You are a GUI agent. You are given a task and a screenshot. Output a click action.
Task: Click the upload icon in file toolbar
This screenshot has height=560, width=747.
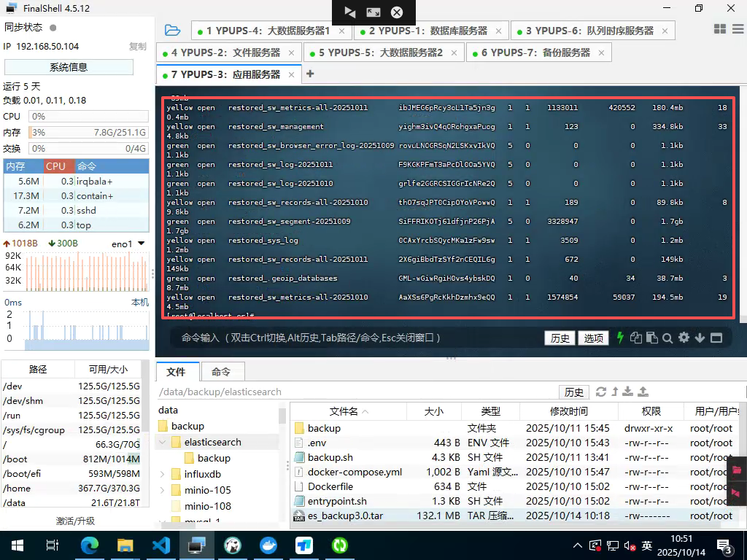(643, 392)
